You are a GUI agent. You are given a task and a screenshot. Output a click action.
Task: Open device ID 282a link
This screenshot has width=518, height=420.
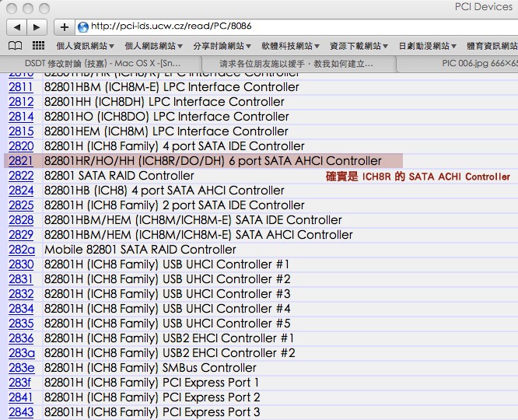coord(22,250)
